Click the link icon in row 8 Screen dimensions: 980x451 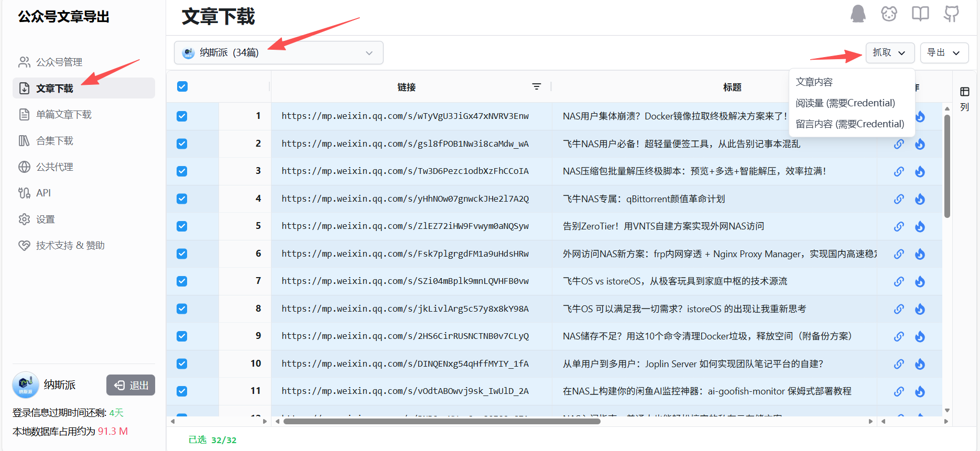(899, 309)
